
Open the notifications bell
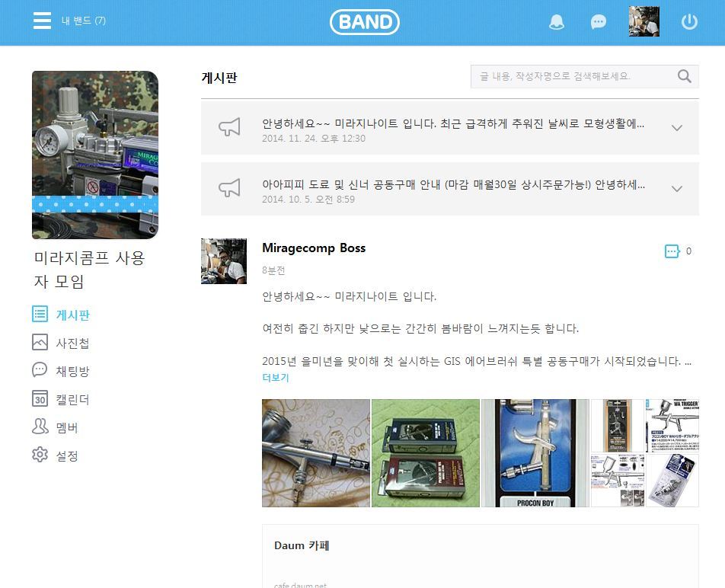(x=556, y=22)
